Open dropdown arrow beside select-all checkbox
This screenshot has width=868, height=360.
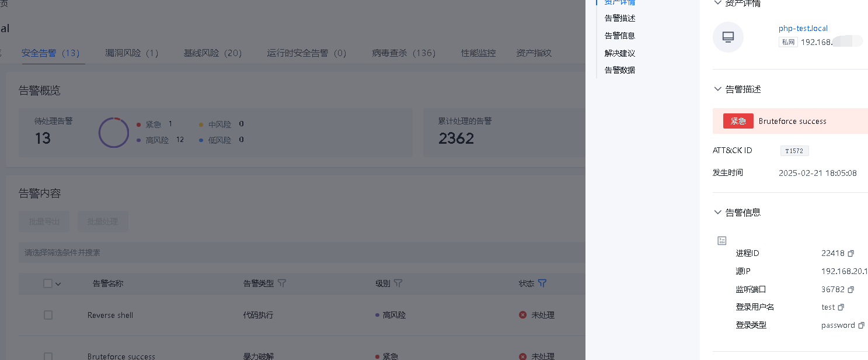58,284
